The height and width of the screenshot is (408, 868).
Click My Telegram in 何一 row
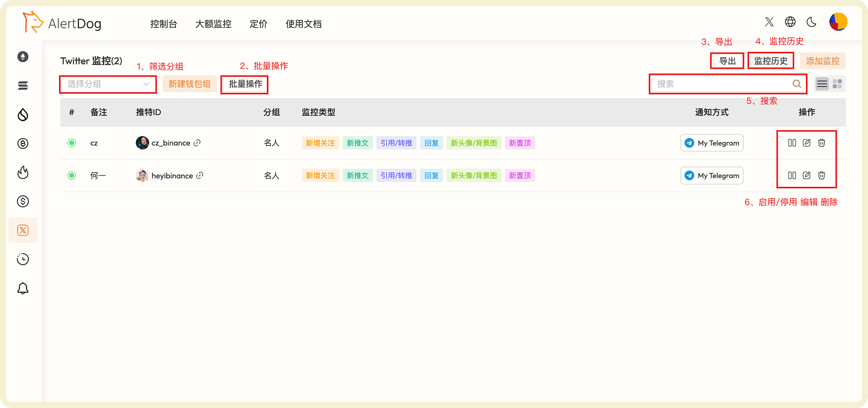[712, 175]
